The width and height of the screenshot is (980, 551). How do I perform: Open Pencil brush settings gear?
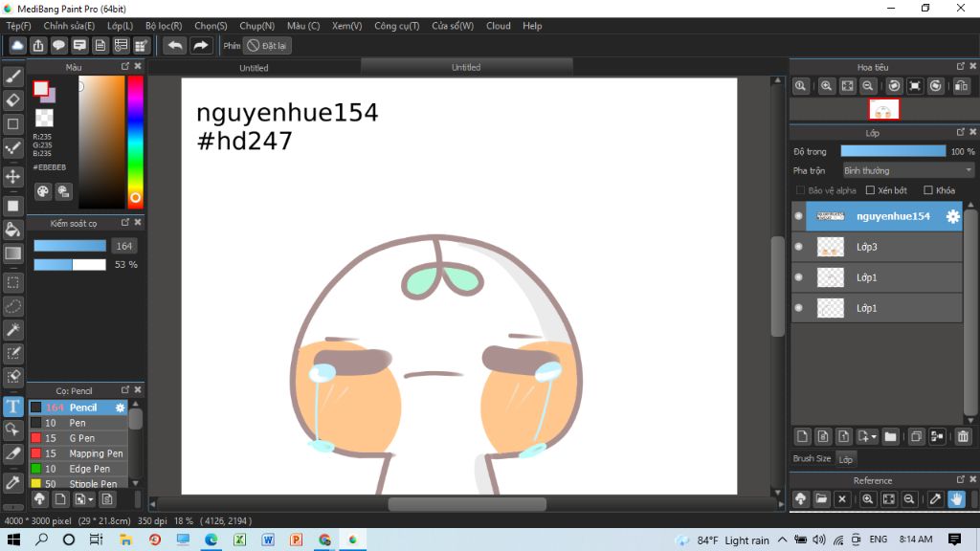(120, 408)
